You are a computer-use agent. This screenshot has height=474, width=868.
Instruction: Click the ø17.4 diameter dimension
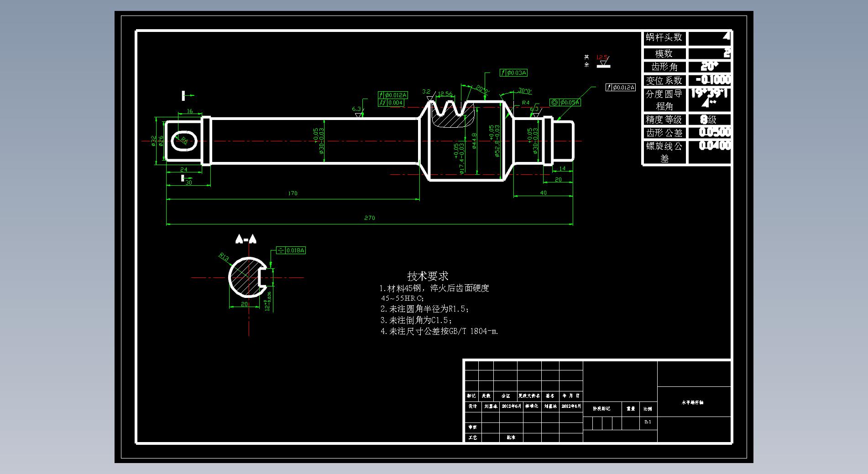(459, 159)
